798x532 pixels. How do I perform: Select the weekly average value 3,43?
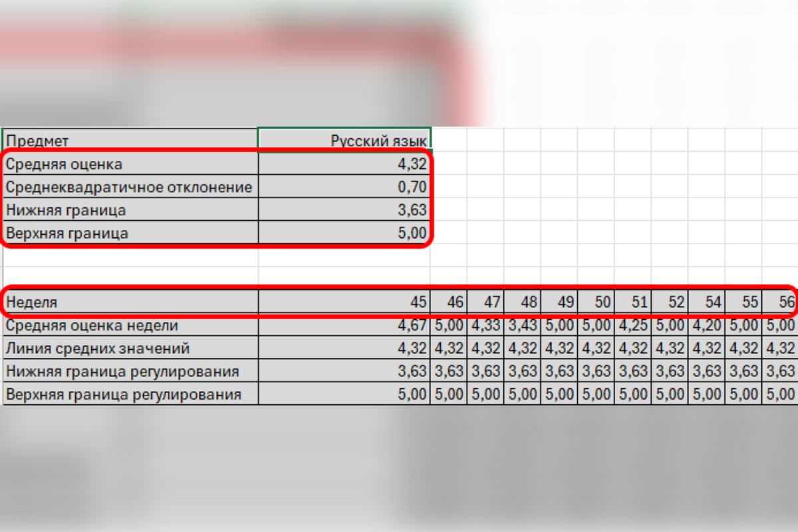pyautogui.click(x=522, y=325)
